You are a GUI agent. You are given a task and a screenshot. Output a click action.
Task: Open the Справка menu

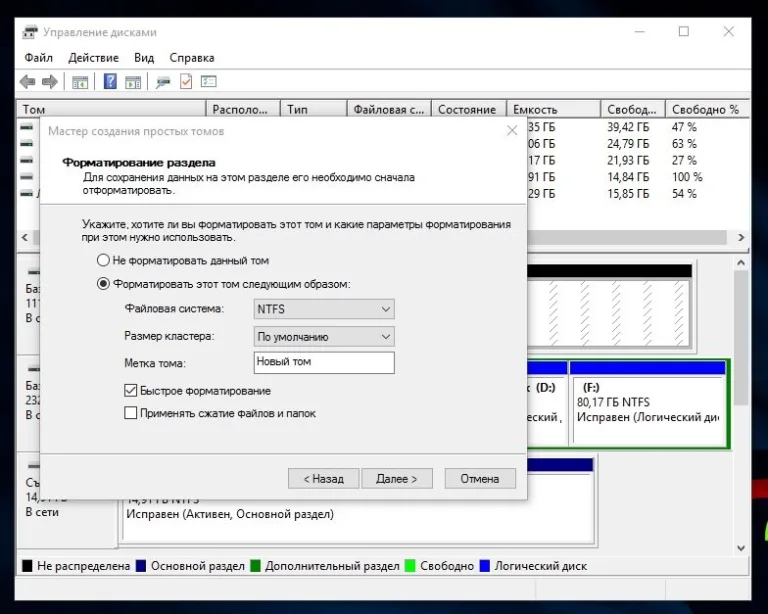(192, 58)
